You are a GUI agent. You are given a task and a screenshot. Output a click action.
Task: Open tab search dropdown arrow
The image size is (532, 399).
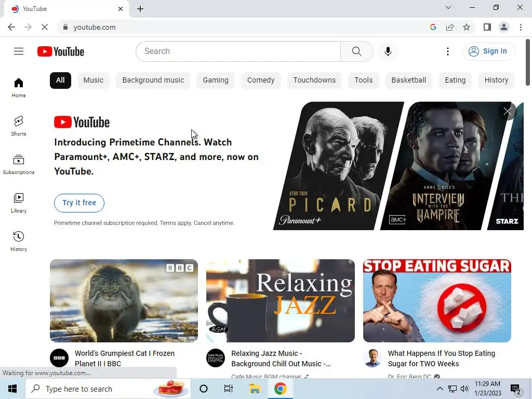pos(448,7)
